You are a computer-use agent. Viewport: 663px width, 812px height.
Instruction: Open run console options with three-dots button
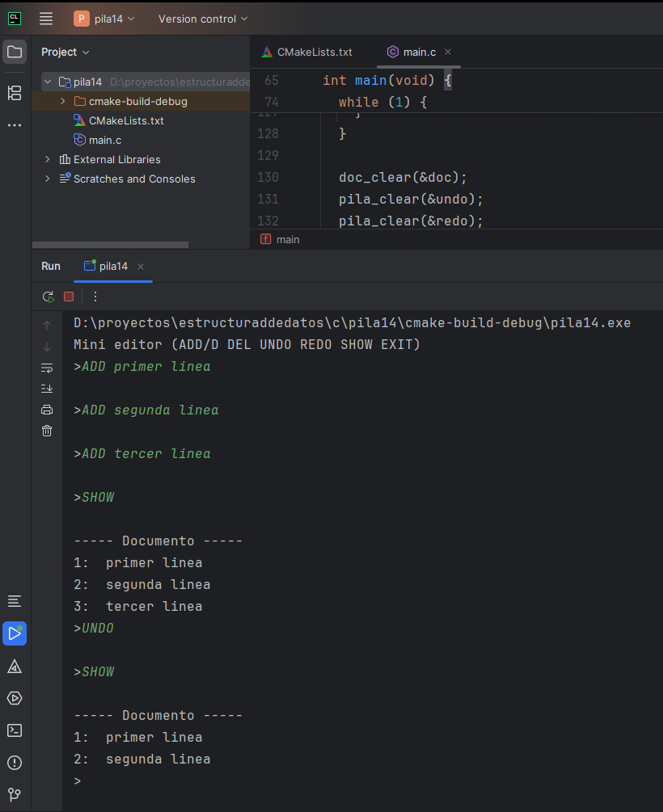pyautogui.click(x=95, y=297)
